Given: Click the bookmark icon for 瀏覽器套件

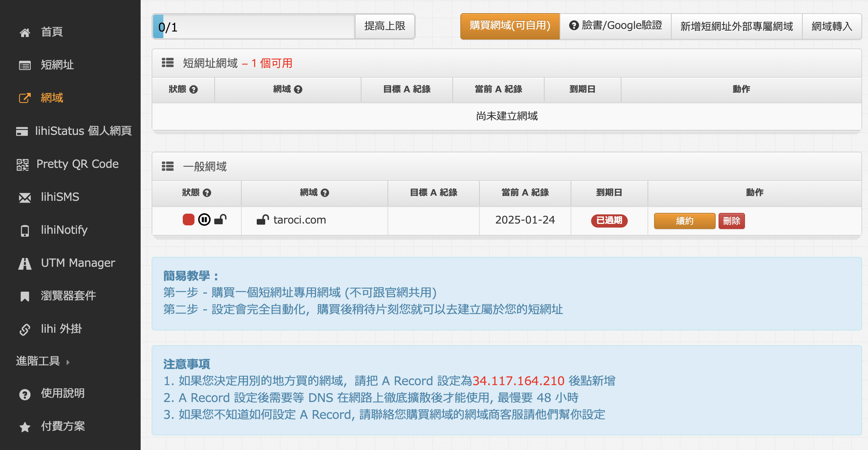Looking at the screenshot, I should pyautogui.click(x=25, y=296).
